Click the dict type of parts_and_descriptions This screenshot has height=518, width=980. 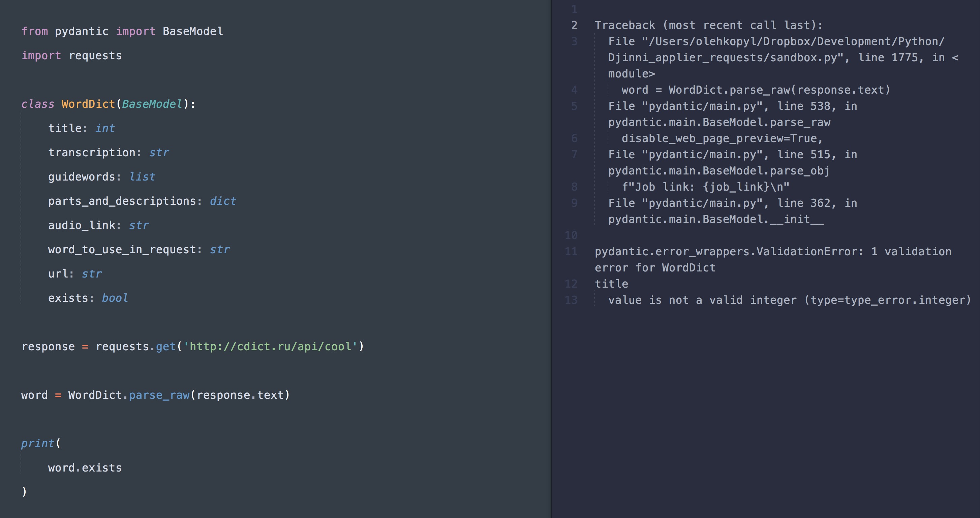tap(223, 201)
